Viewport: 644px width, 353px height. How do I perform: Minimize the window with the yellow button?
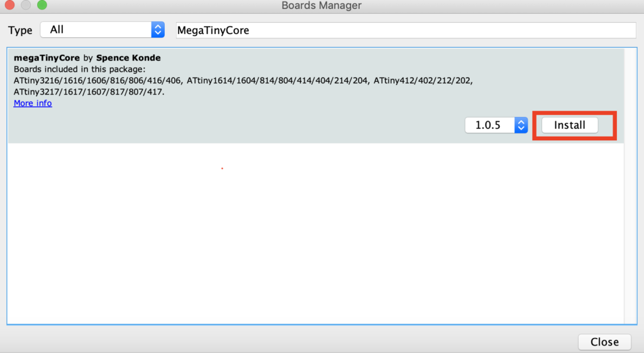26,6
